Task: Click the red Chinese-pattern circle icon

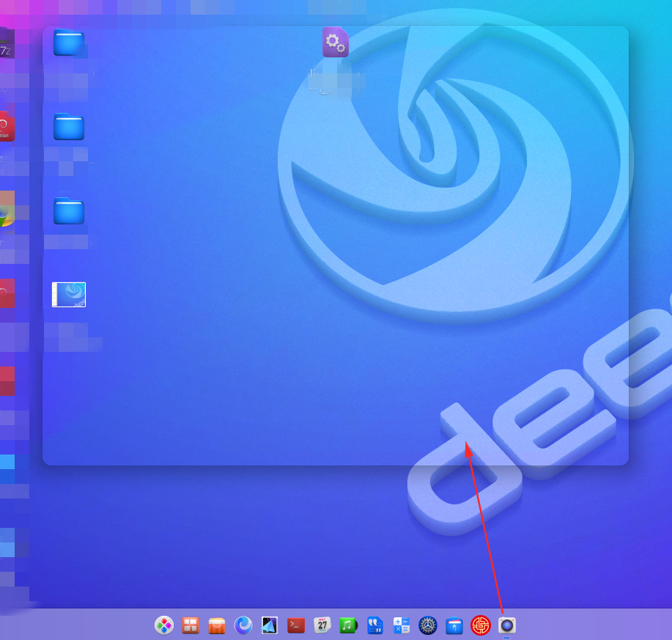Action: tap(481, 625)
